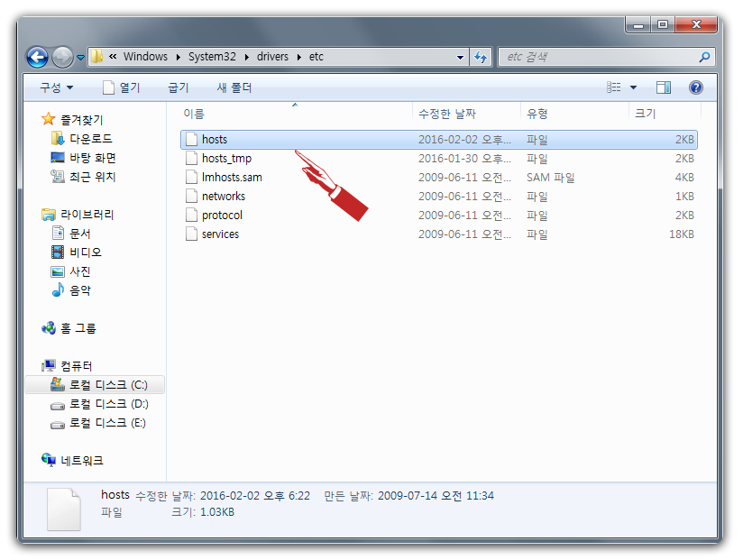This screenshot has width=743, height=560.
Task: Click the 18KB size of services
Action: pyautogui.click(x=682, y=234)
